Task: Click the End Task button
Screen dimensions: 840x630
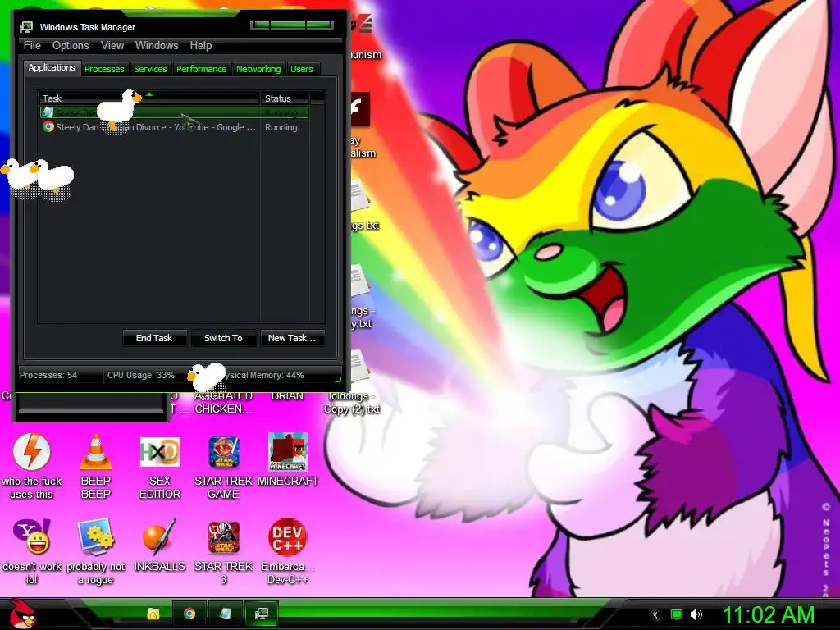Action: tap(154, 338)
